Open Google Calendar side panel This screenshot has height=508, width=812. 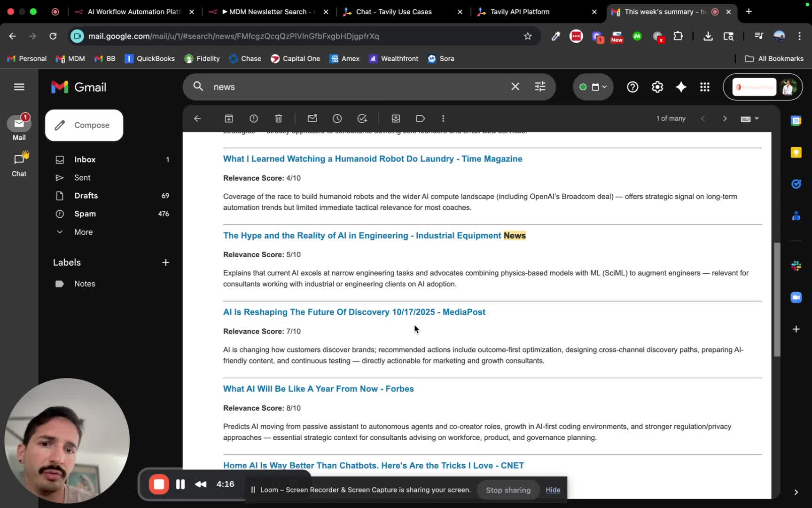click(796, 121)
